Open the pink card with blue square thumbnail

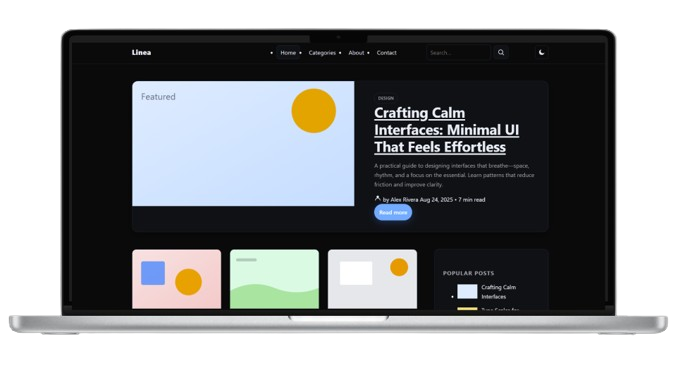tap(176, 279)
